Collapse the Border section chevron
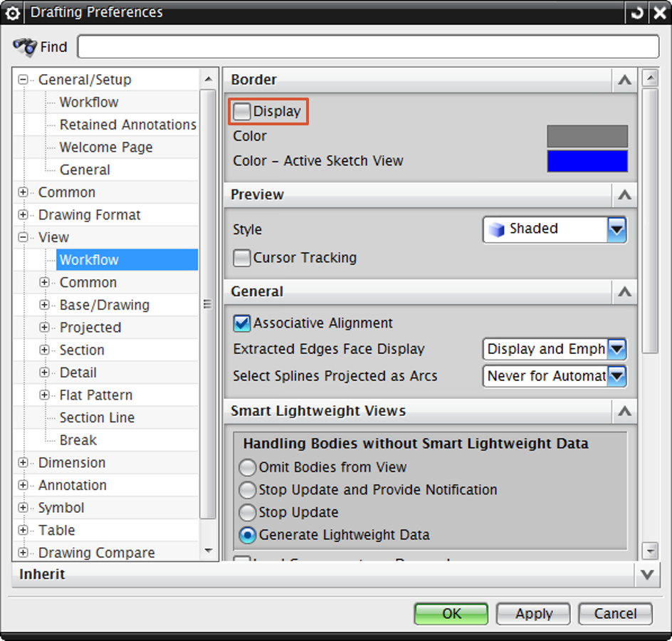The height and width of the screenshot is (641, 672). pyautogui.click(x=624, y=80)
